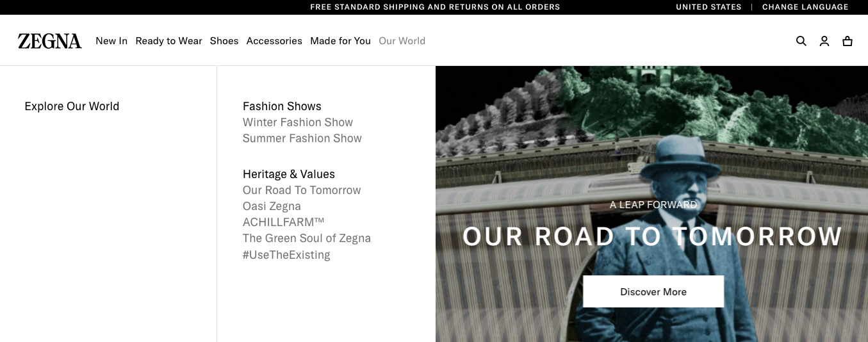
Task: Open the Fashion Shows heading link
Action: [282, 106]
